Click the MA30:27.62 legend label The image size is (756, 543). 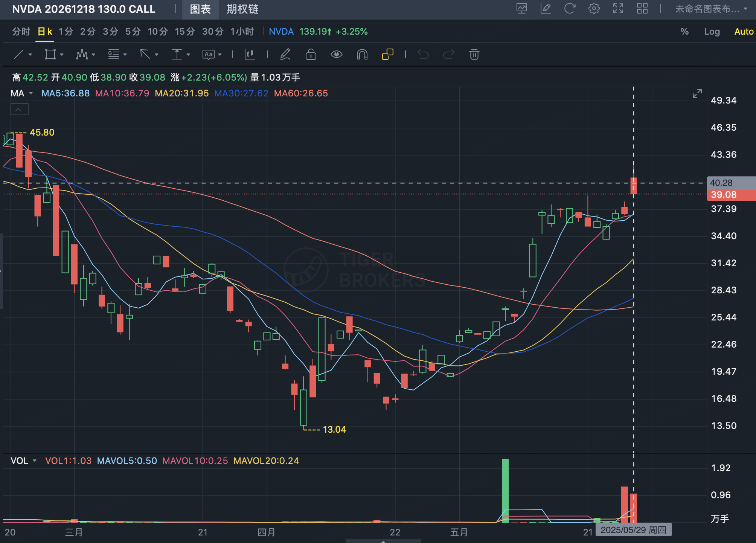pyautogui.click(x=241, y=93)
